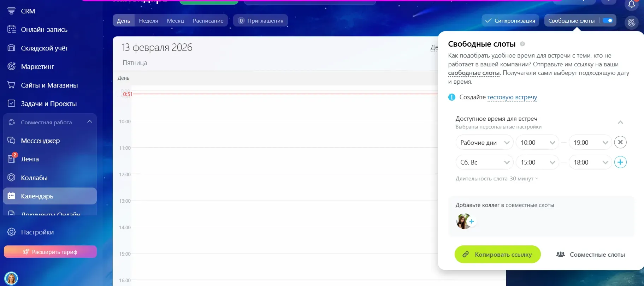The width and height of the screenshot is (644, 286).
Task: Switch to the Неделя calendar view
Action: tap(148, 20)
